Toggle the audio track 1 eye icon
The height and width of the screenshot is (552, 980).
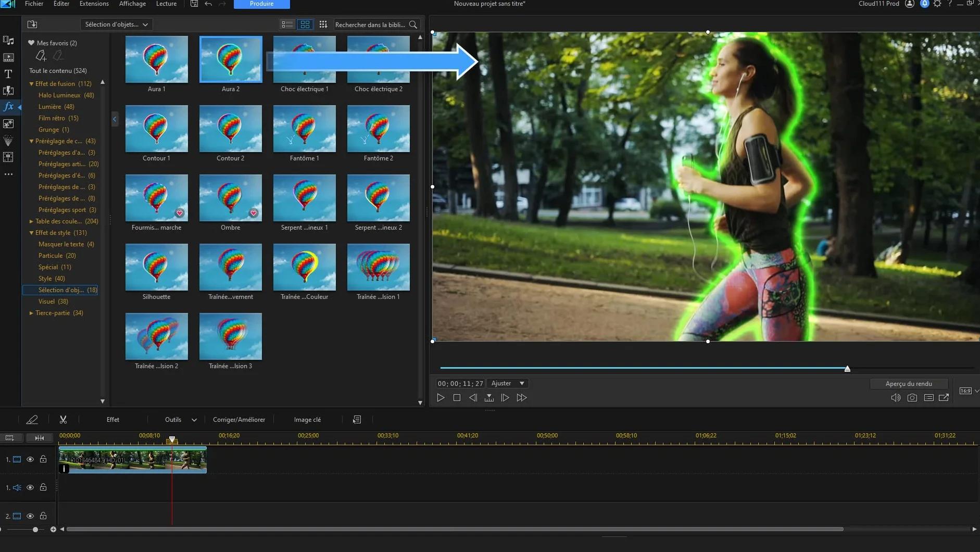[x=30, y=487]
